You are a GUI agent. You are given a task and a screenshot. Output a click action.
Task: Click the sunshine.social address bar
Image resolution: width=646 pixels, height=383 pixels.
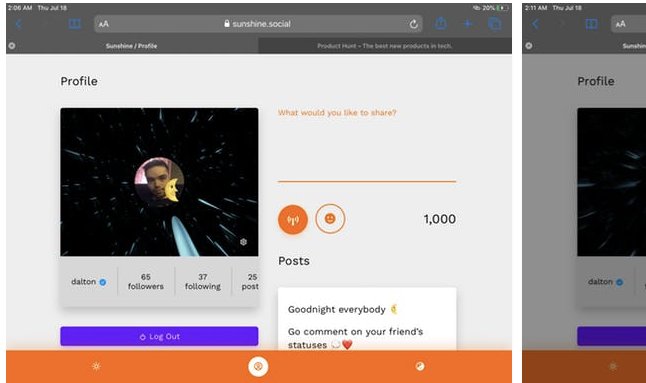click(x=258, y=24)
